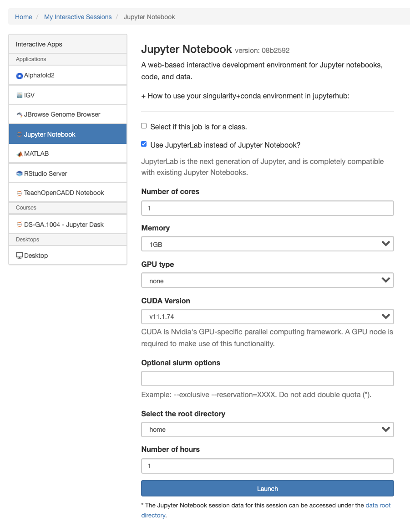The height and width of the screenshot is (532, 410).
Task: Click the Optional slurm options field
Action: 267,379
